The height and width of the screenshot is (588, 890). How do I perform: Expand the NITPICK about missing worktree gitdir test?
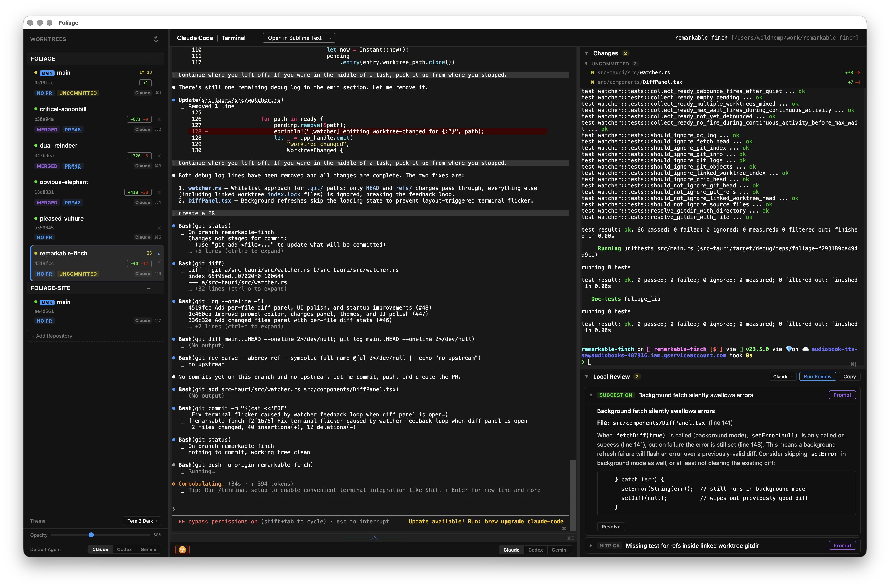pyautogui.click(x=591, y=546)
